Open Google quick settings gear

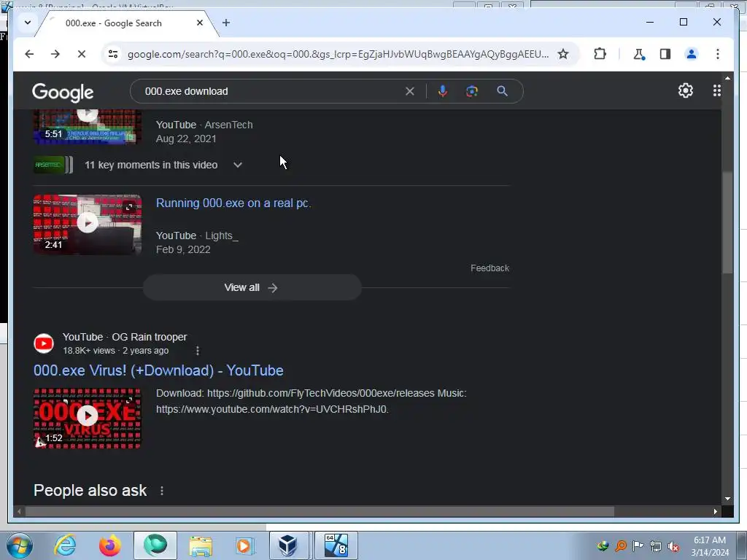[x=686, y=90]
